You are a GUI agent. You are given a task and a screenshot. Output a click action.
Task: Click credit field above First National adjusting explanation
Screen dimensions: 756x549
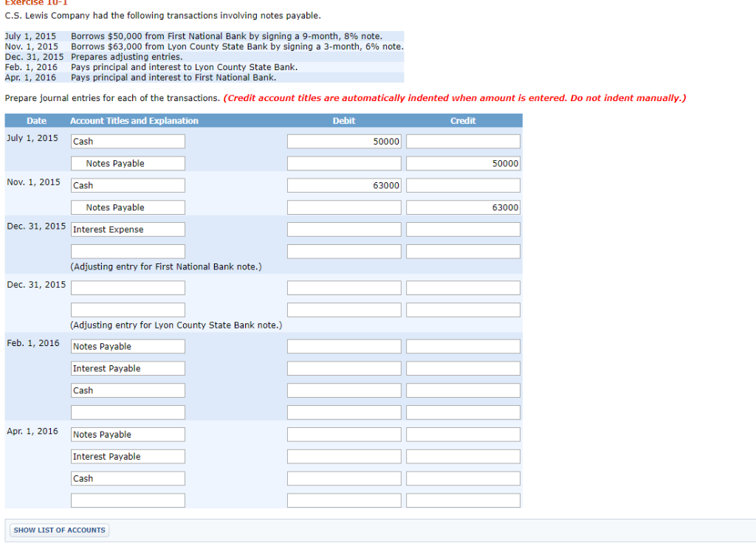(464, 252)
